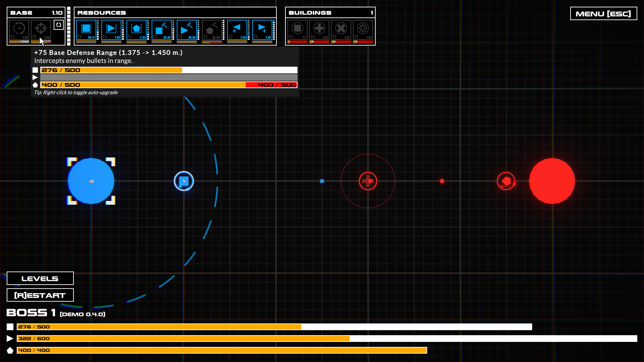Click the square resource upgrade icon
The width and height of the screenshot is (644, 362).
[x=86, y=29]
